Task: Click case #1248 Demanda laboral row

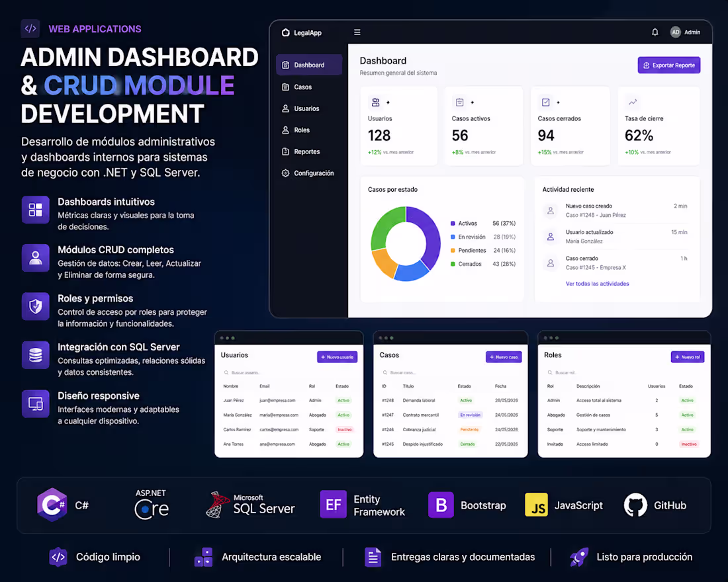Action: pos(450,400)
